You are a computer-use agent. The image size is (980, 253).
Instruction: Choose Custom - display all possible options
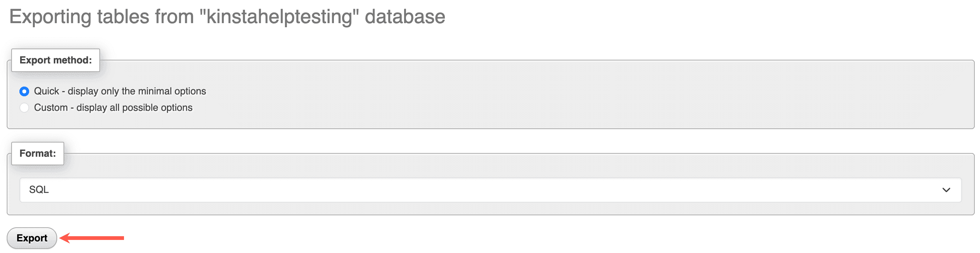[24, 107]
